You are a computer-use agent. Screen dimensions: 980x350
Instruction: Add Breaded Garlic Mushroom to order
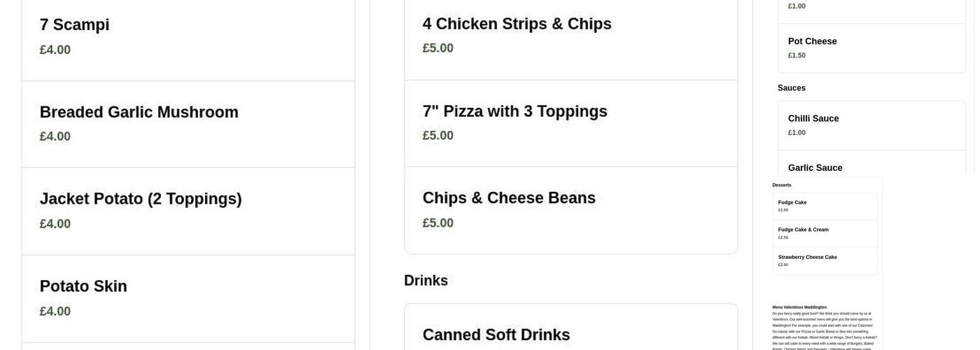click(x=188, y=124)
